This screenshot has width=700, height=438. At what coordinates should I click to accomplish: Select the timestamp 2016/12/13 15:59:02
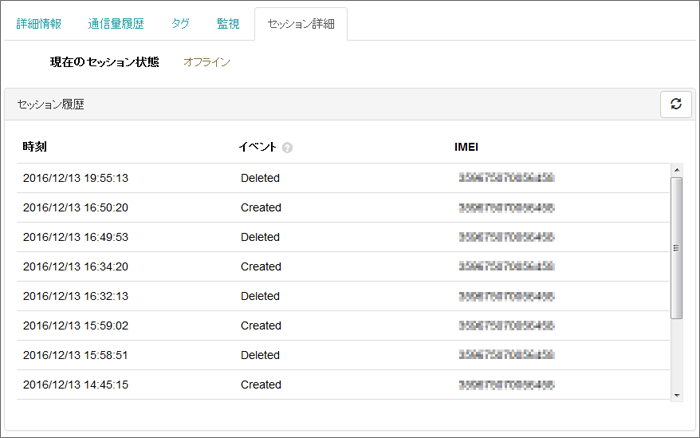click(75, 325)
